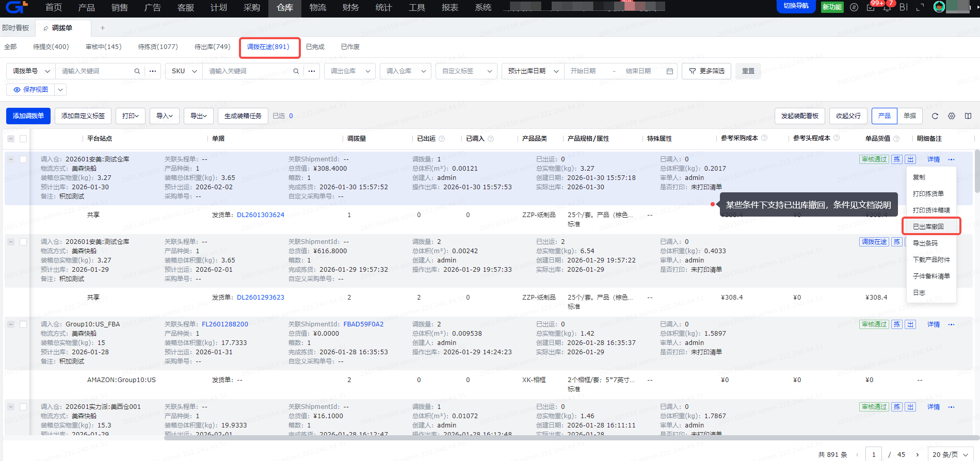Check the first row's checkbox (积加测试, 2026-01-30)
Viewport: 980px width, 461px height.
23,159
